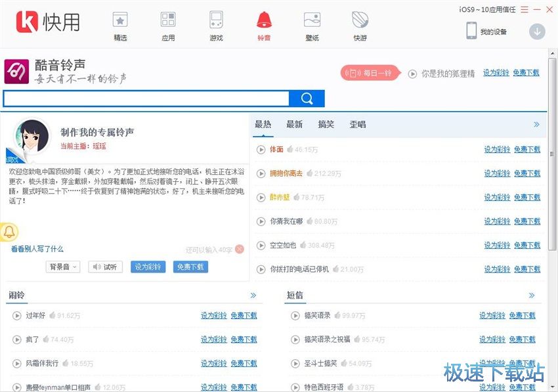This screenshot has height=392, width=558.
Task: Open the 精选 featured section
Action: (x=120, y=26)
